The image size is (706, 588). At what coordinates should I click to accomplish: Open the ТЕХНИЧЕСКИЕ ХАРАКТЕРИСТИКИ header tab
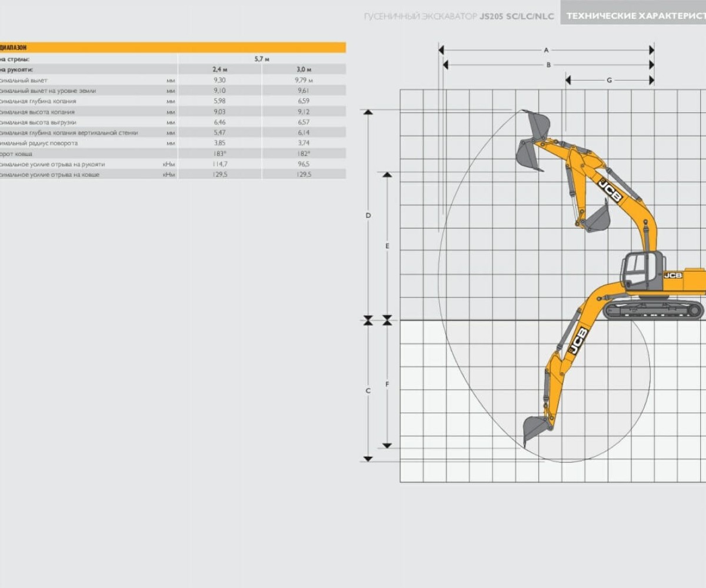coord(632,16)
